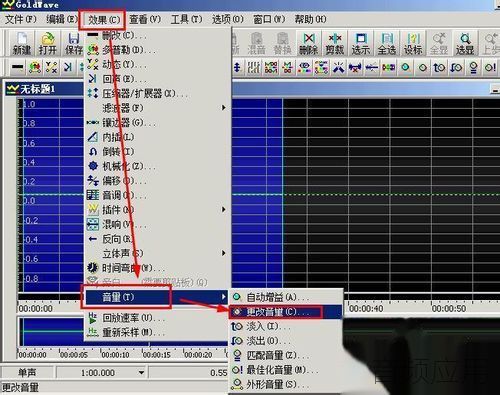Click the 全显 (View all) toolbar button
Viewport: 500px width, 395px height.
(x=439, y=44)
